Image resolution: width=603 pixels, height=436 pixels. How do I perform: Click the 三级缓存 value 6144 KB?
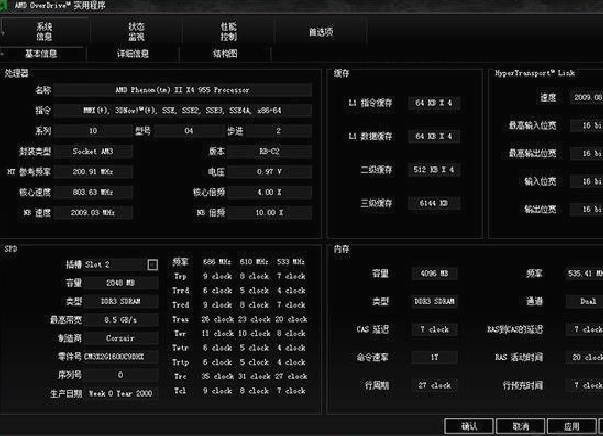(x=434, y=203)
